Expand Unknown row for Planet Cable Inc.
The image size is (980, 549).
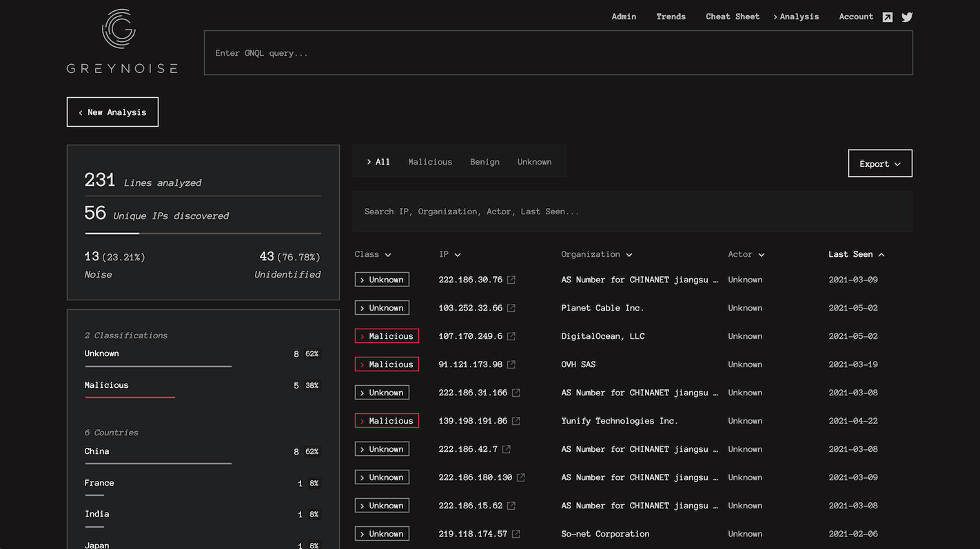click(x=382, y=308)
